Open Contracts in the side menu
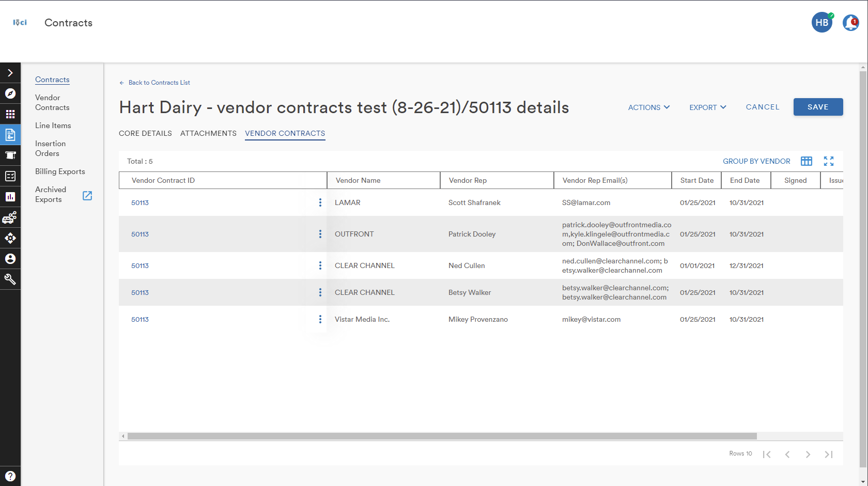 pos(52,80)
